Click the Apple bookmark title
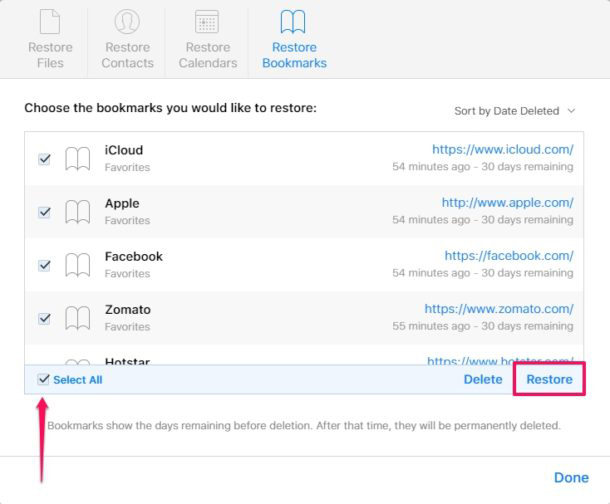 tap(122, 203)
